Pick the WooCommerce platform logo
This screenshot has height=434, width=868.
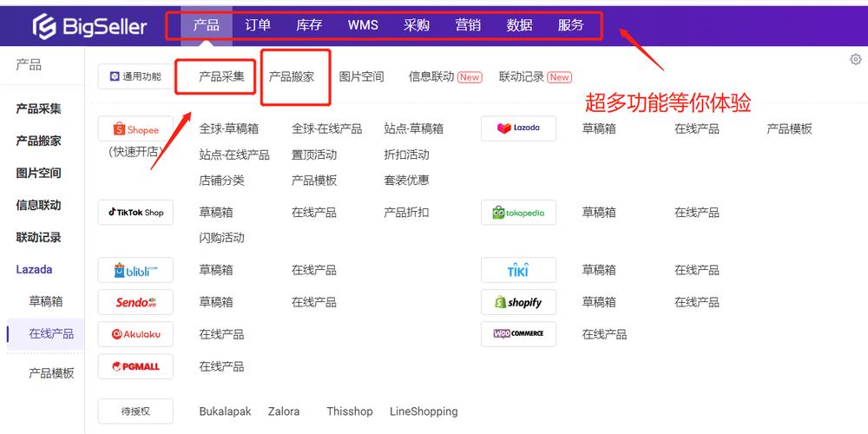[518, 334]
